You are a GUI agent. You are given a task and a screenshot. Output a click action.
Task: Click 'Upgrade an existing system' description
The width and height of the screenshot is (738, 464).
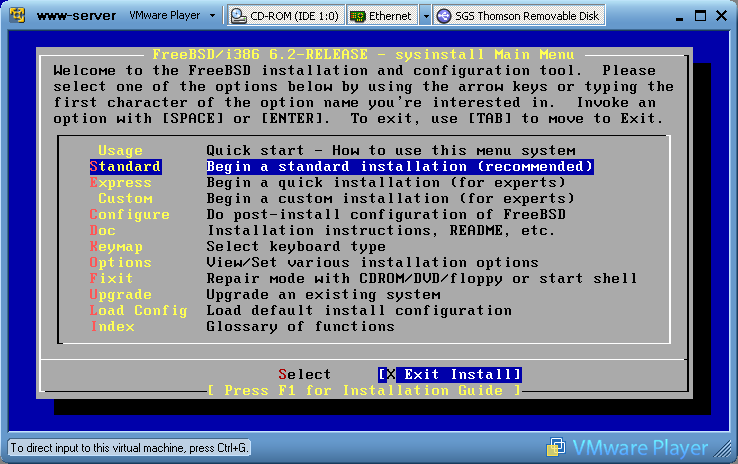tap(323, 295)
